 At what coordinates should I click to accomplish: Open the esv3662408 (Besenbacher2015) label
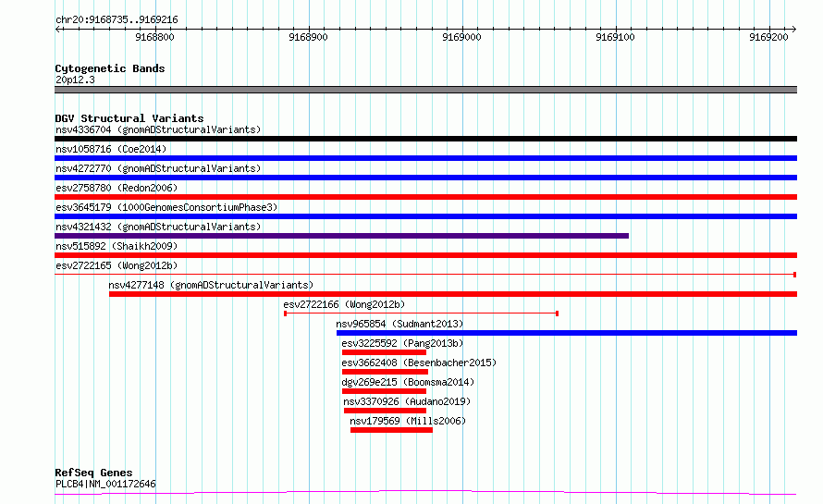(419, 363)
